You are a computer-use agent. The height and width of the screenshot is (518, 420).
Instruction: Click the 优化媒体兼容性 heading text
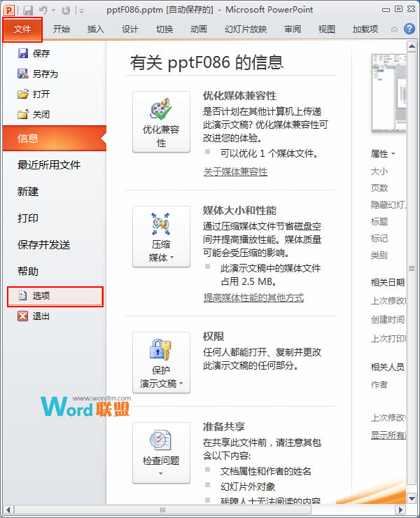pos(239,96)
